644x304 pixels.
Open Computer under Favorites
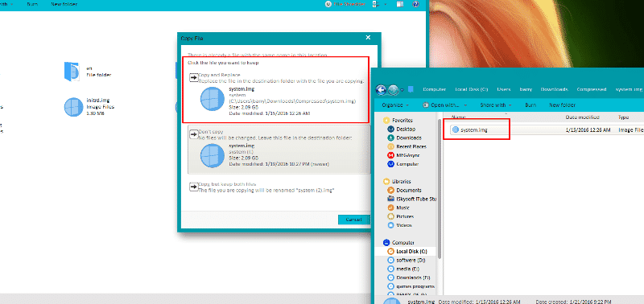coord(407,164)
